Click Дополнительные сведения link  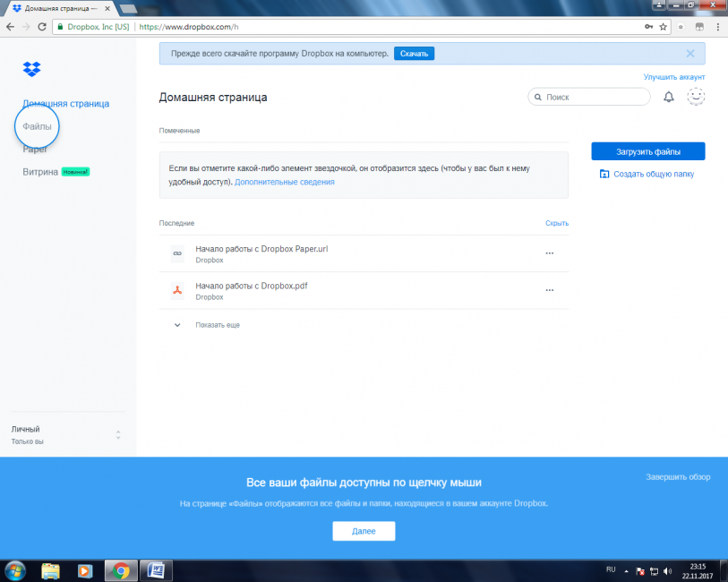pyautogui.click(x=285, y=182)
